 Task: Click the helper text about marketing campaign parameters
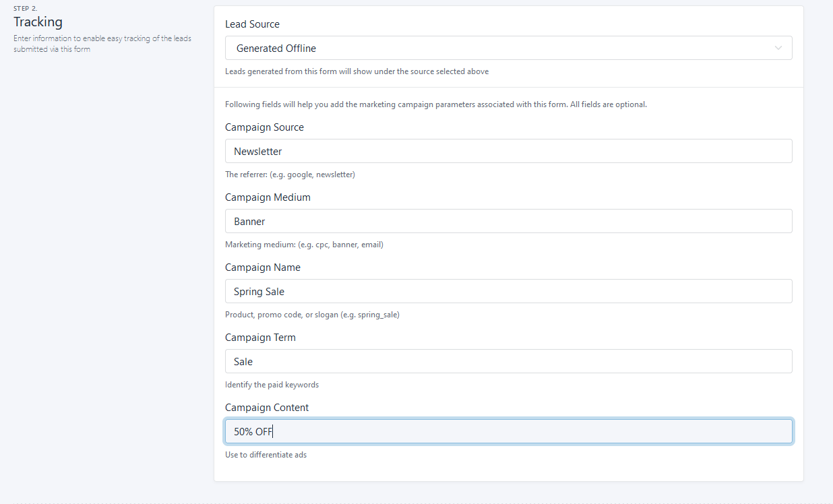click(x=436, y=104)
